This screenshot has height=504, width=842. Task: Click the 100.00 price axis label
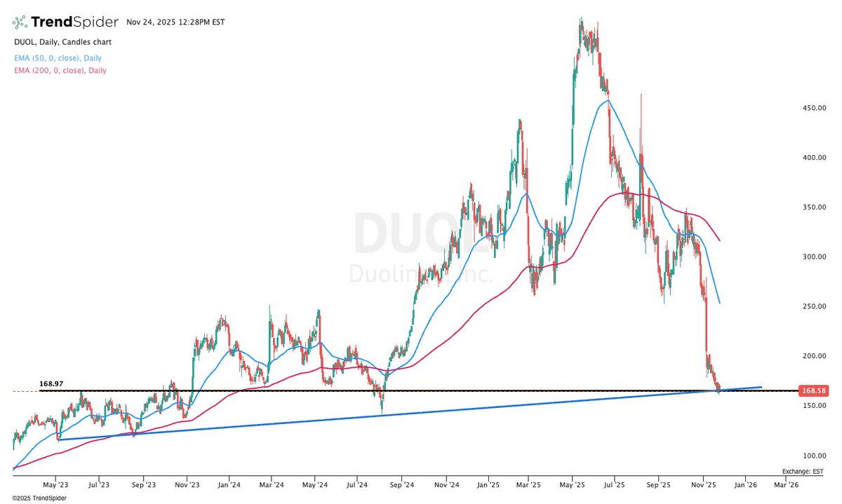(814, 456)
